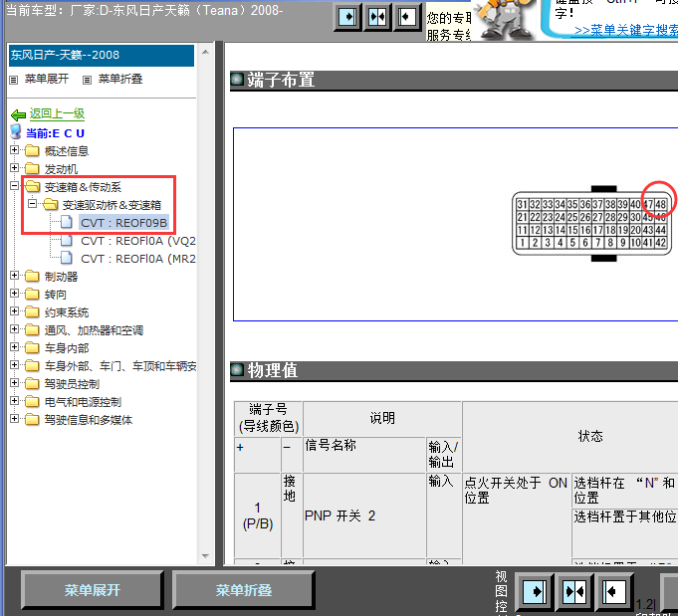678x616 pixels.
Task: Click folder icon of 驾驶员控制
Action: point(32,384)
